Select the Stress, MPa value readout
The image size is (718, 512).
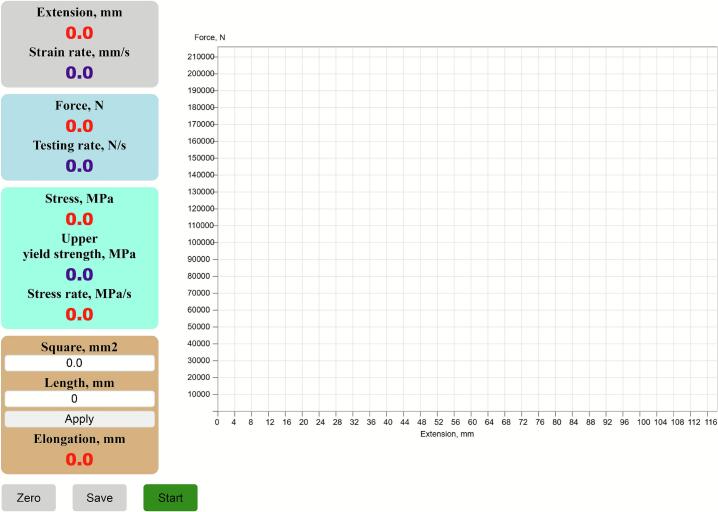click(x=79, y=219)
